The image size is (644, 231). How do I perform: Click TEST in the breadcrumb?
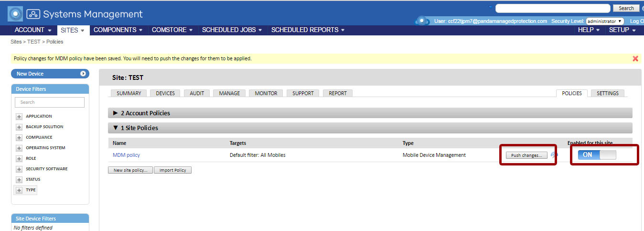point(33,42)
